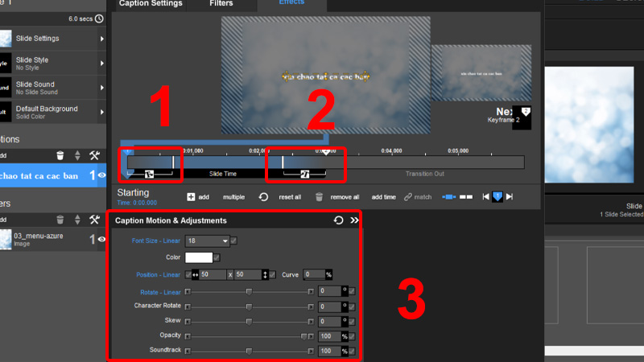The image size is (644, 362).
Task: Click the caption Color swatch
Action: (198, 257)
